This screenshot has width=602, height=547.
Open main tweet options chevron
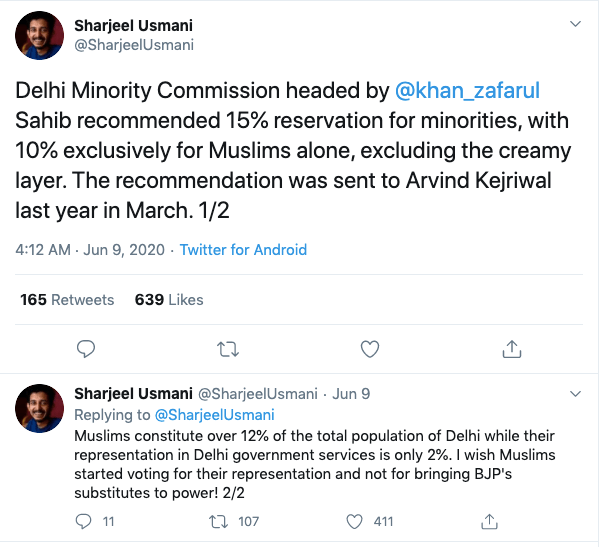(574, 22)
